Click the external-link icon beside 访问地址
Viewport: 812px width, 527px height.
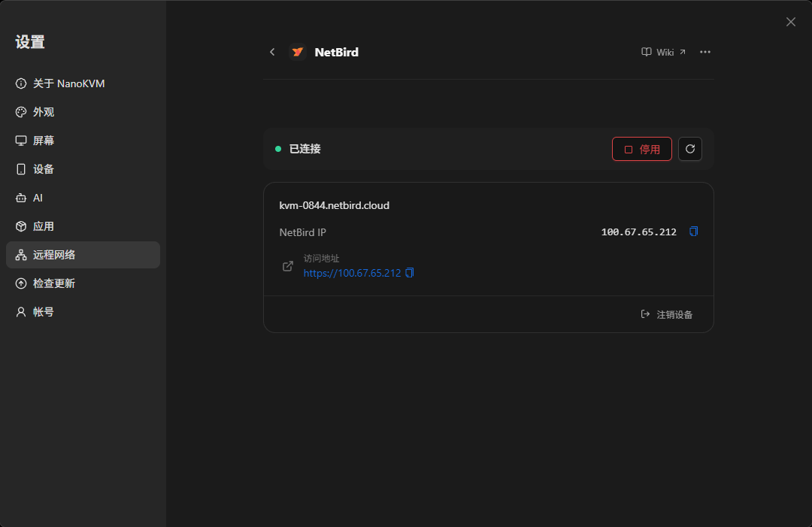[x=288, y=266]
